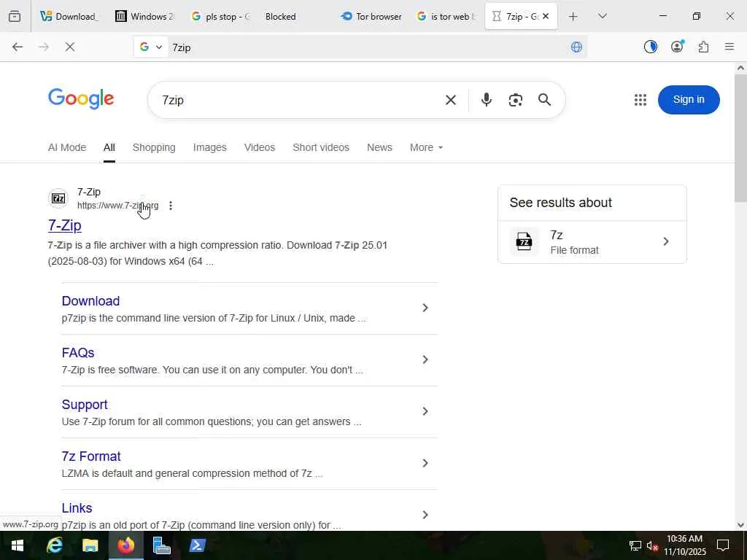This screenshot has height=560, width=747.
Task: Open the Firefox hamburger application menu
Action: pos(729,47)
